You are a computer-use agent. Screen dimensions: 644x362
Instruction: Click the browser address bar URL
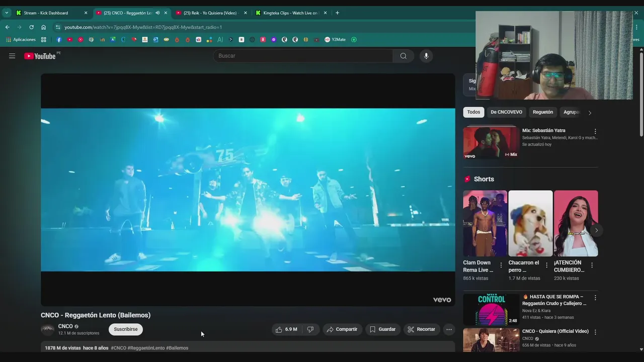143,27
